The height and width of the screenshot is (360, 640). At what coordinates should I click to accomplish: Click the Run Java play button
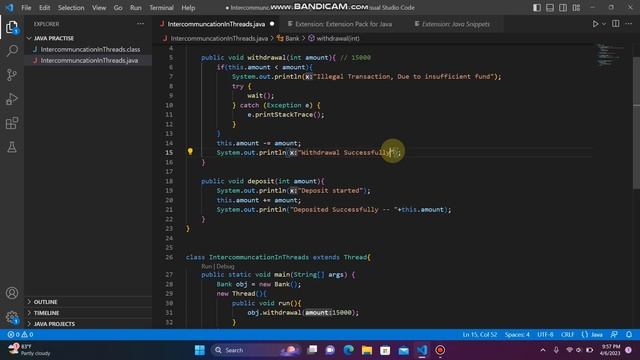(x=595, y=24)
